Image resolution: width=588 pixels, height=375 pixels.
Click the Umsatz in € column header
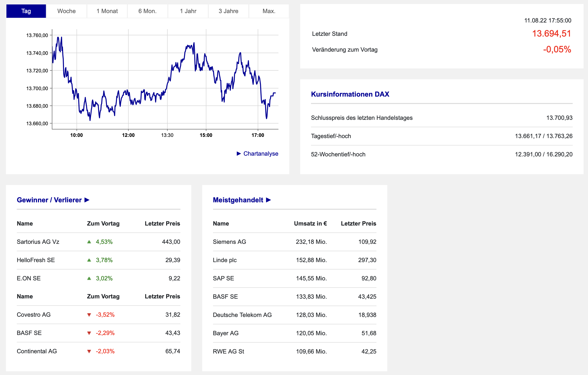[x=310, y=224]
